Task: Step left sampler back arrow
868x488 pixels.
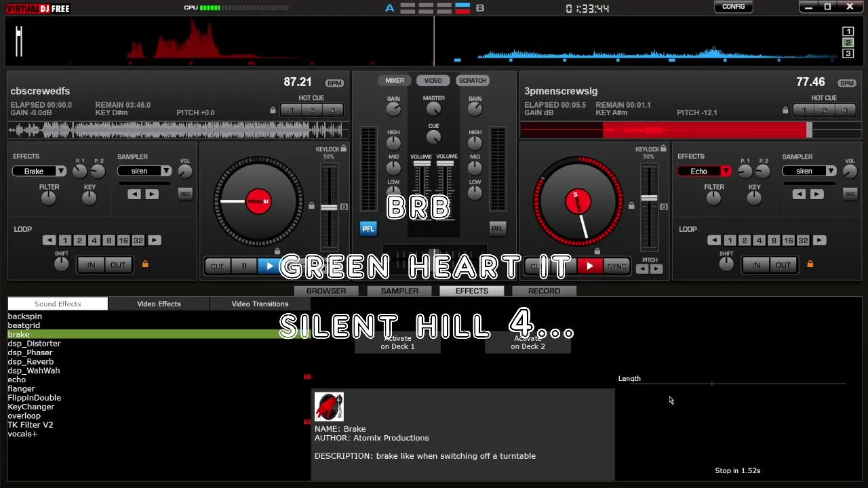Action: click(134, 195)
